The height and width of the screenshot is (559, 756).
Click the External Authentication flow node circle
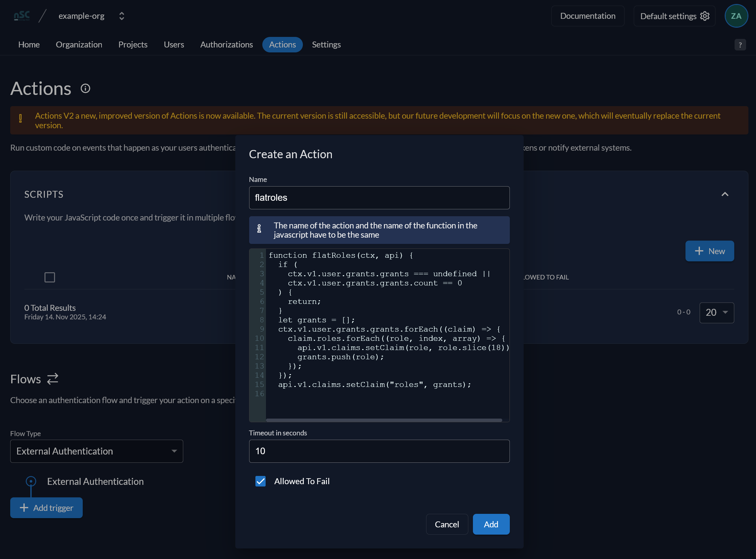click(31, 481)
